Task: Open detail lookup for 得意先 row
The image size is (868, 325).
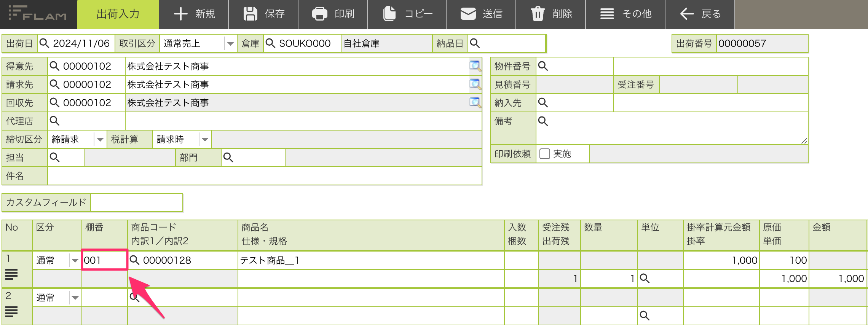Action: pyautogui.click(x=475, y=66)
